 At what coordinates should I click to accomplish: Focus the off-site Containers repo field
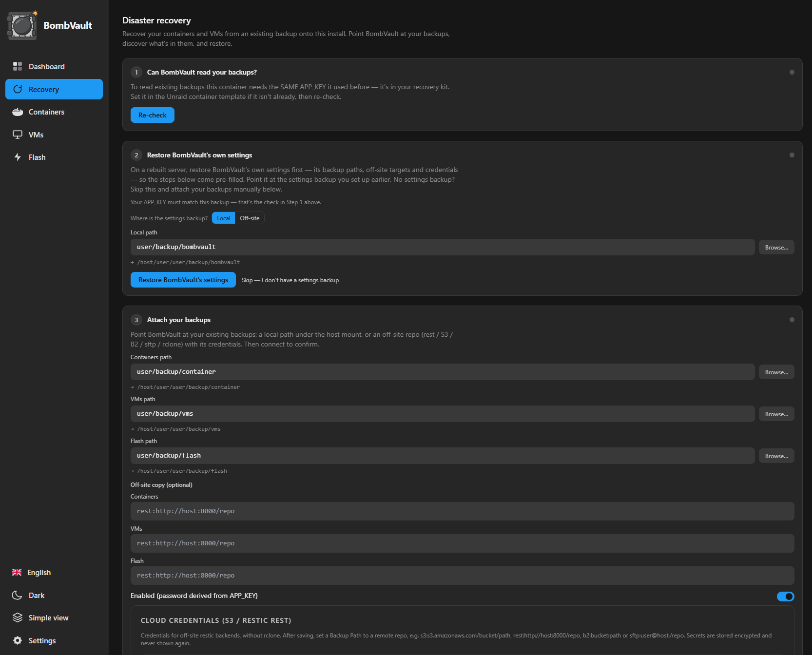[463, 511]
